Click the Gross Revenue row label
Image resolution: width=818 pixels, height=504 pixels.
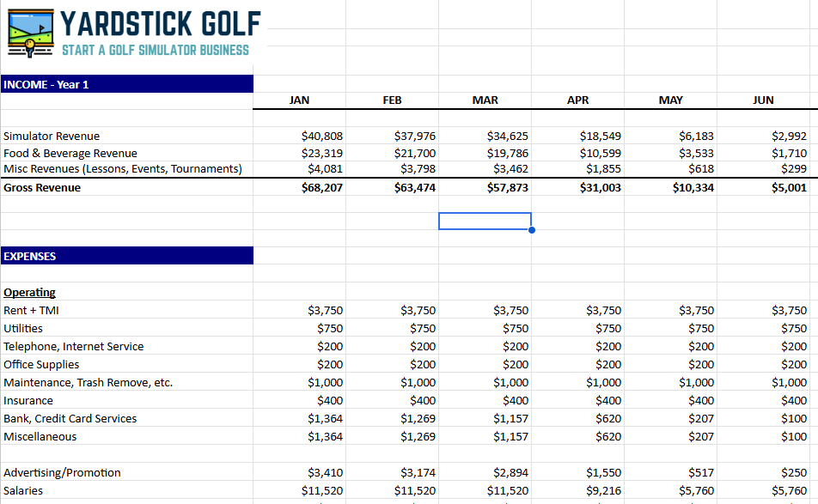[x=42, y=188]
